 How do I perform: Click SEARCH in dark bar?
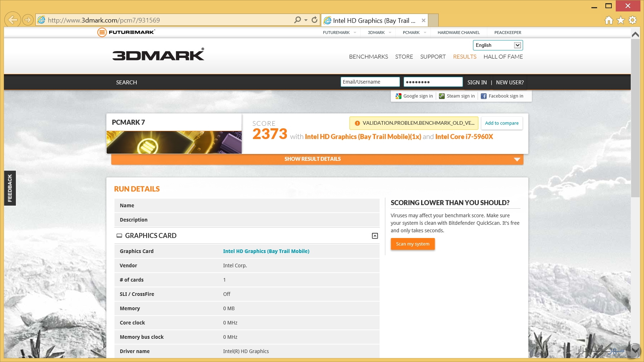point(126,82)
